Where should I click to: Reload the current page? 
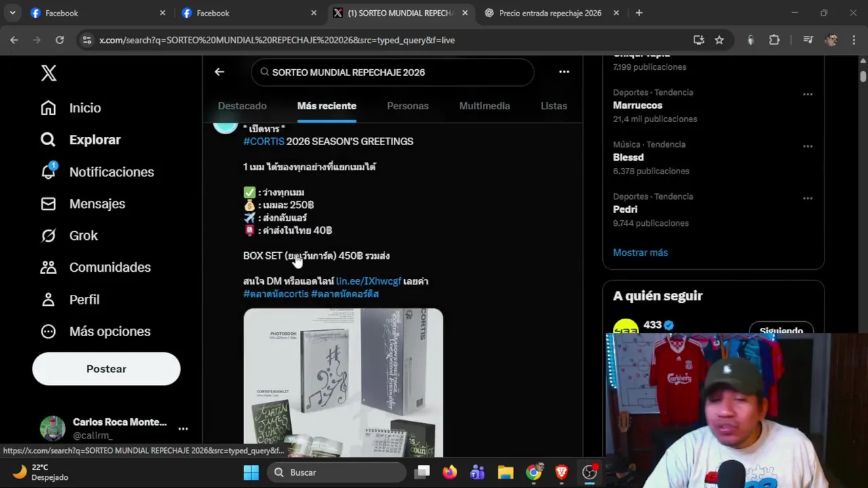60,40
